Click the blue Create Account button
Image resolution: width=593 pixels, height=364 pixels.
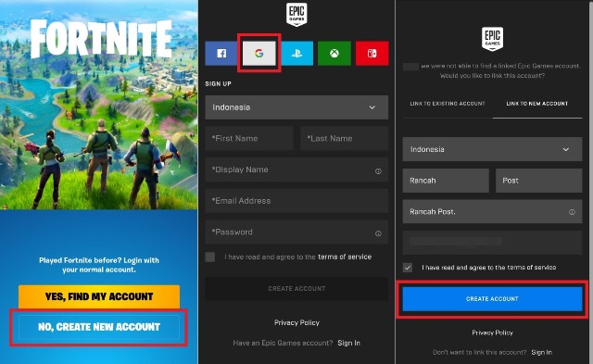[x=492, y=299]
